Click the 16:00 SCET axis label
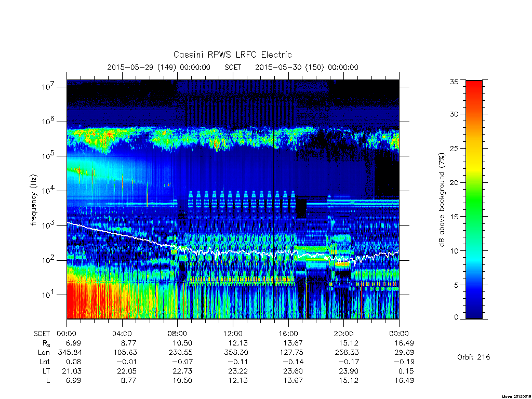Image resolution: width=532 pixels, height=399 pixels. click(x=288, y=334)
